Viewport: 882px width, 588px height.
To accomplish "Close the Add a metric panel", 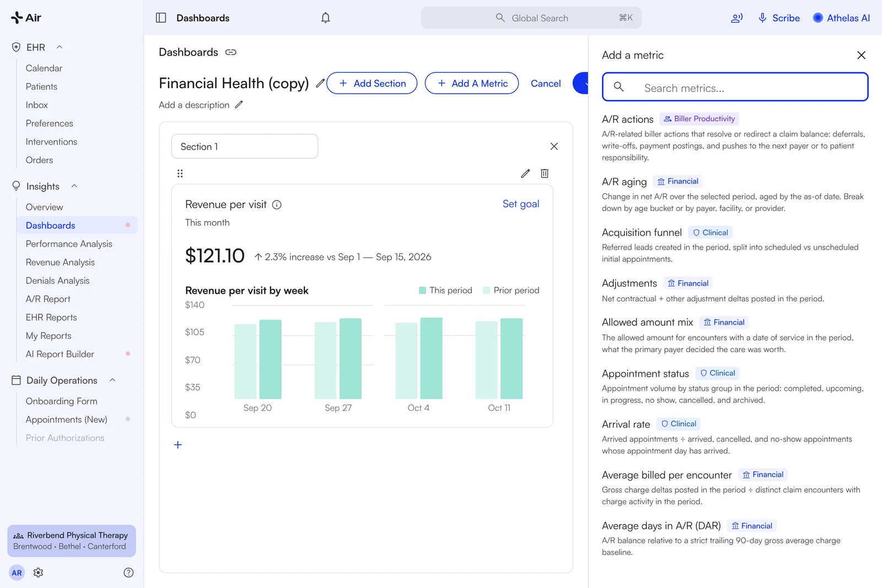I will 861,55.
